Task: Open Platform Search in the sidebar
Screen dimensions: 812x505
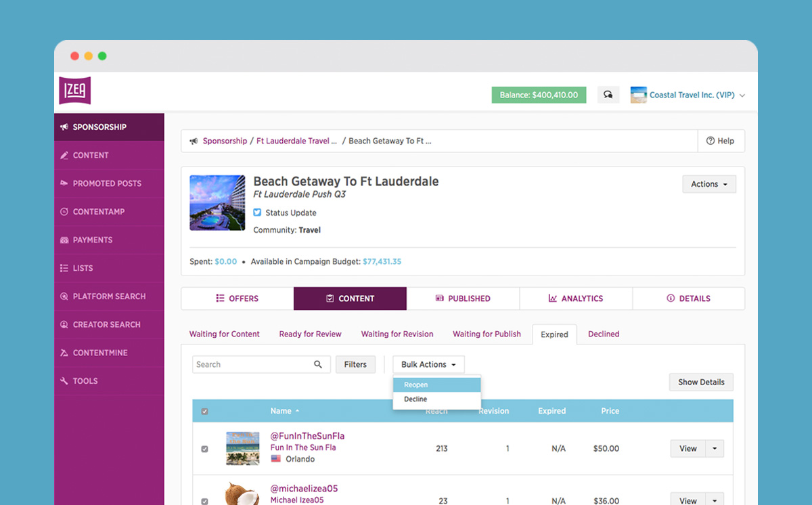Action: 109,297
